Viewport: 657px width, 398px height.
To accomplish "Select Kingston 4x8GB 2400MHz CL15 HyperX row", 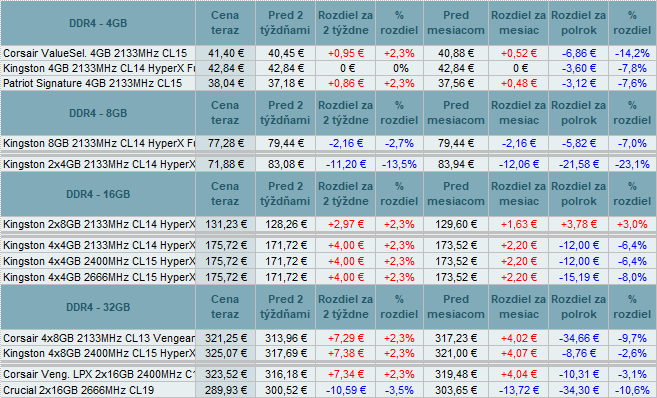I will click(328, 353).
